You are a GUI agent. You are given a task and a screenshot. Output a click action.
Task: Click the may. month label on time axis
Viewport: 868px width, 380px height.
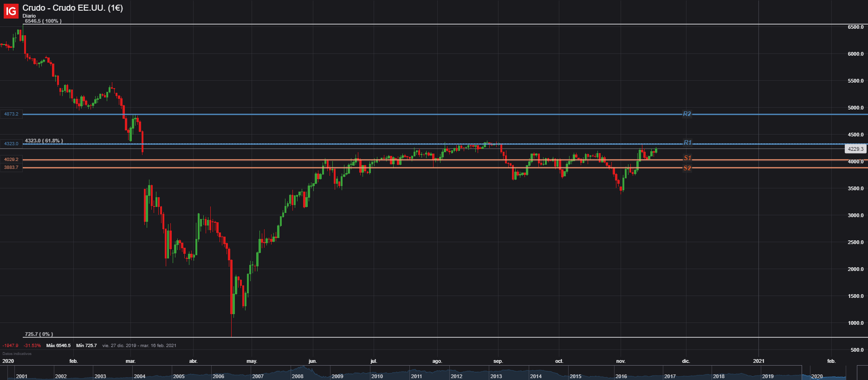tap(252, 361)
